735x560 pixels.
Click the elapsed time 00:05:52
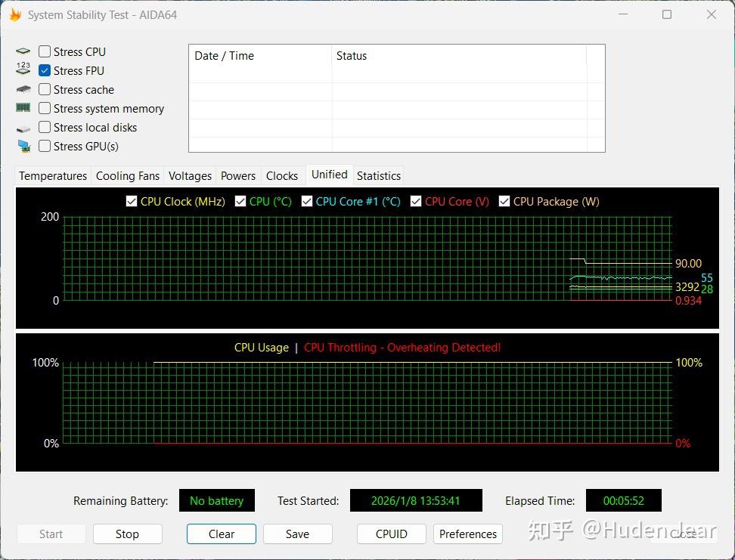pos(623,500)
